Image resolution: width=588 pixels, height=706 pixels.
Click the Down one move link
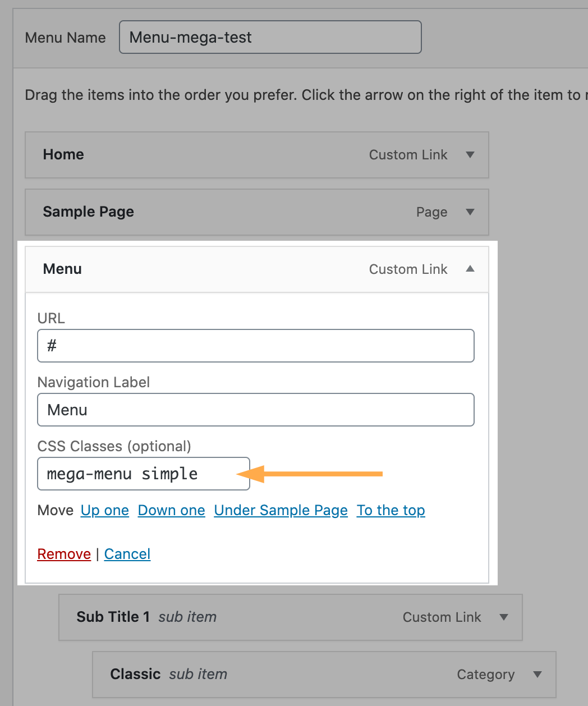[x=172, y=510]
